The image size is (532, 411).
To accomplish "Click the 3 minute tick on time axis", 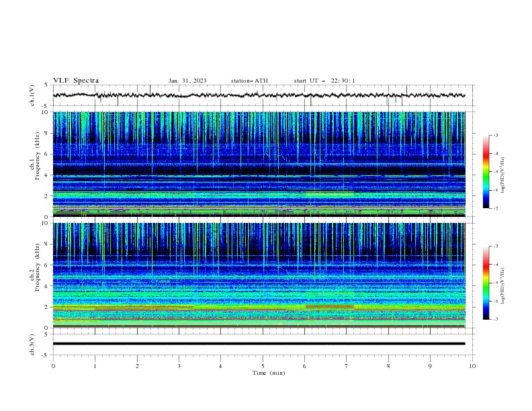I will [x=179, y=366].
